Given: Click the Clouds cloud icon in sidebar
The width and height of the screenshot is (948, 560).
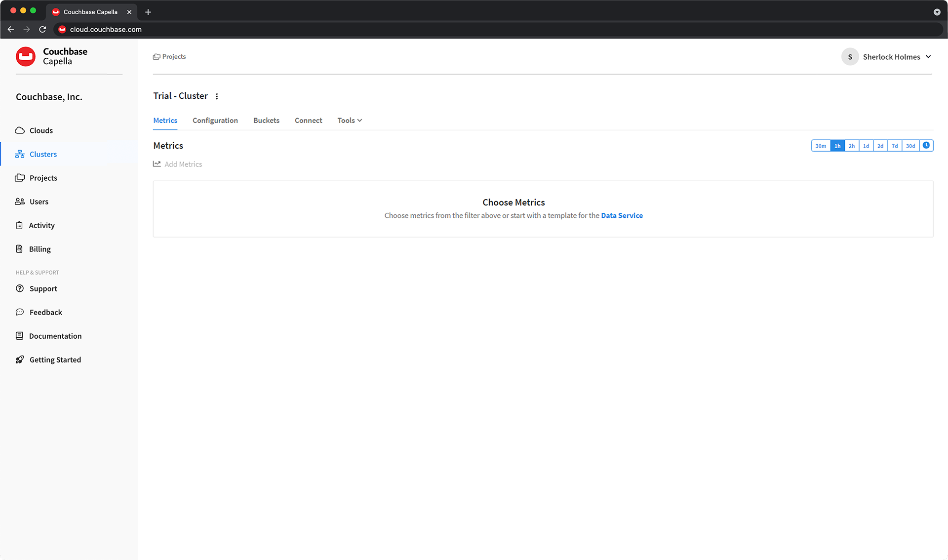Looking at the screenshot, I should 20,130.
